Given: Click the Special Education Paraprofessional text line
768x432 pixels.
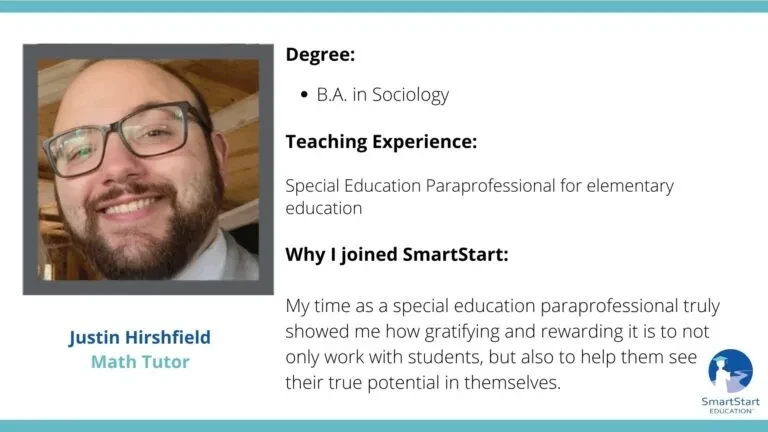Looking at the screenshot, I should point(480,186).
